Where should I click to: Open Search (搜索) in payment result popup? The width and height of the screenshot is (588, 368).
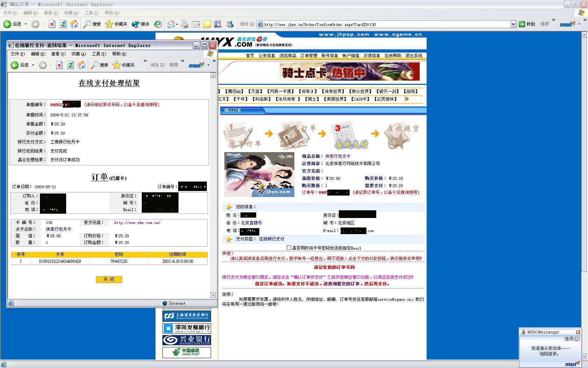pyautogui.click(x=99, y=65)
